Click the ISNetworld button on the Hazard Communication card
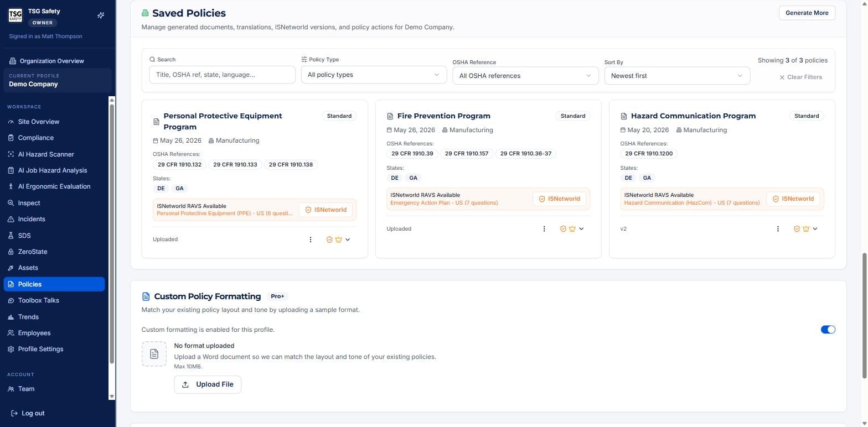The height and width of the screenshot is (427, 868). point(793,199)
